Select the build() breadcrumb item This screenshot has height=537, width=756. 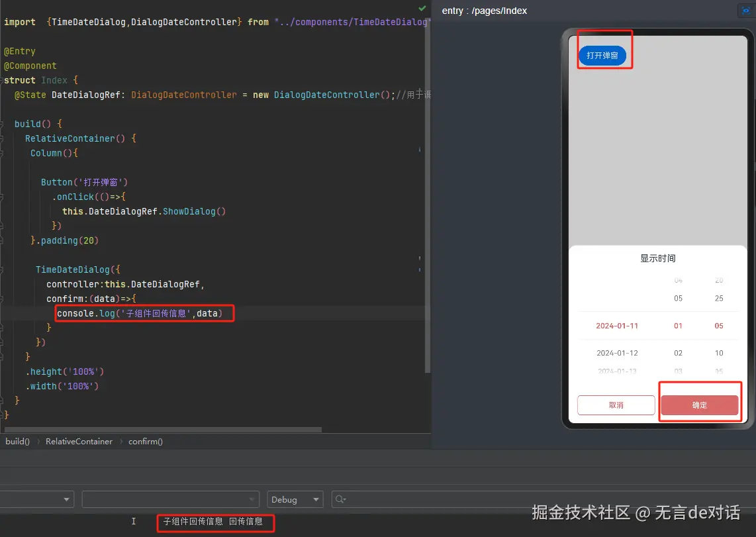[x=17, y=441]
